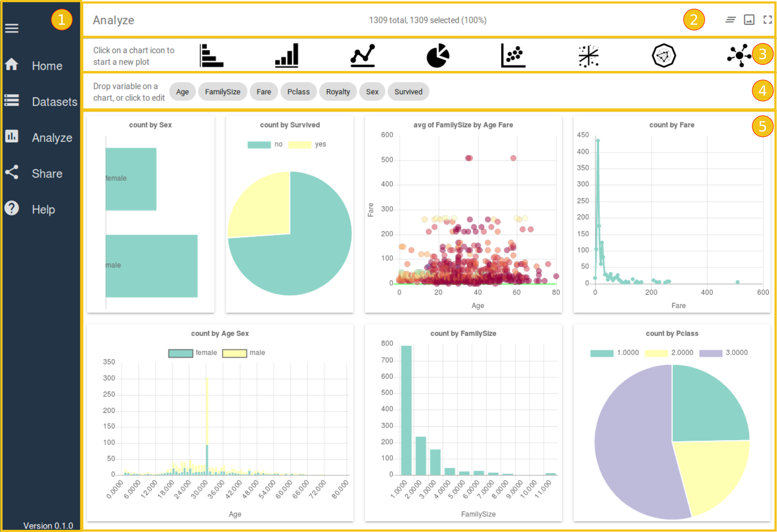Click the Home house icon
This screenshot has height=532, width=777.
click(12, 64)
